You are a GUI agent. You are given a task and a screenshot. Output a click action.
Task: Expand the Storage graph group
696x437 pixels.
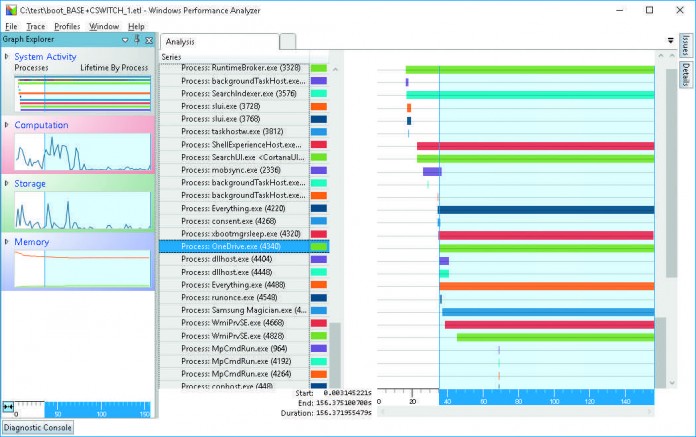(7, 184)
